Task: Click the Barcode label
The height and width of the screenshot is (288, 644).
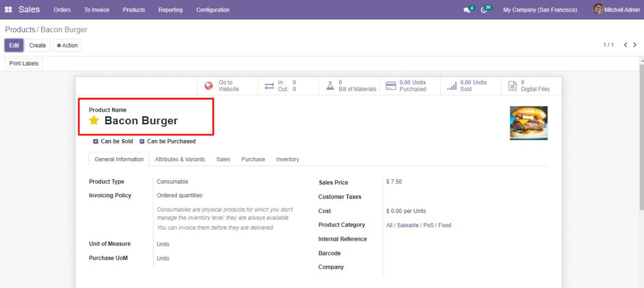Action: [x=330, y=253]
